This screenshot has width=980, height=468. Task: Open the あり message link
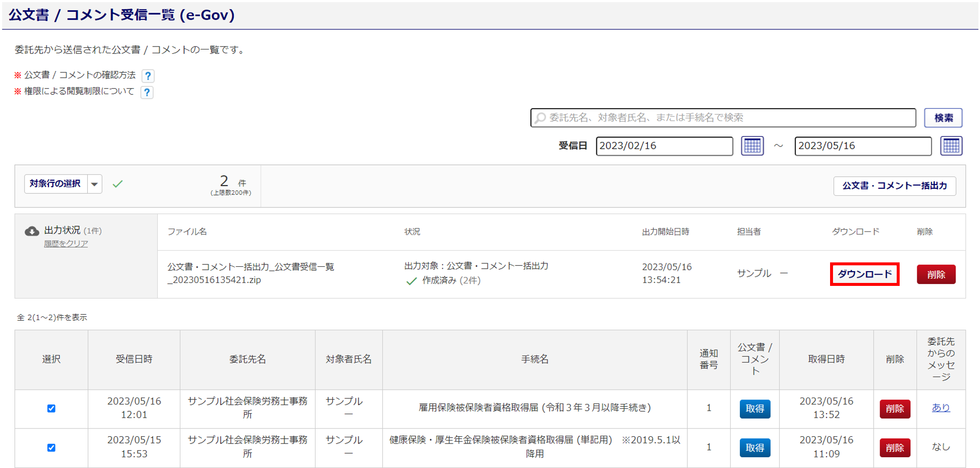coord(940,408)
